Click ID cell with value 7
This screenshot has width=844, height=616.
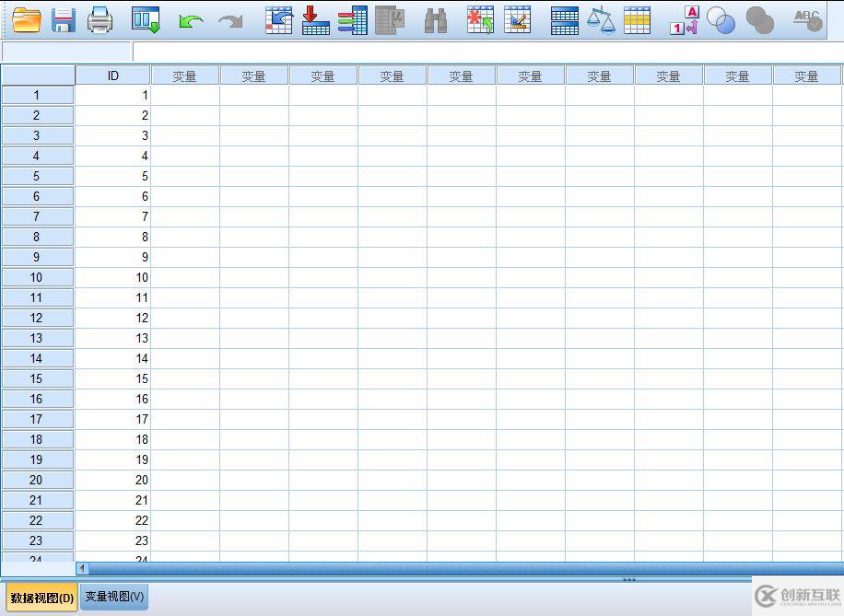click(112, 216)
